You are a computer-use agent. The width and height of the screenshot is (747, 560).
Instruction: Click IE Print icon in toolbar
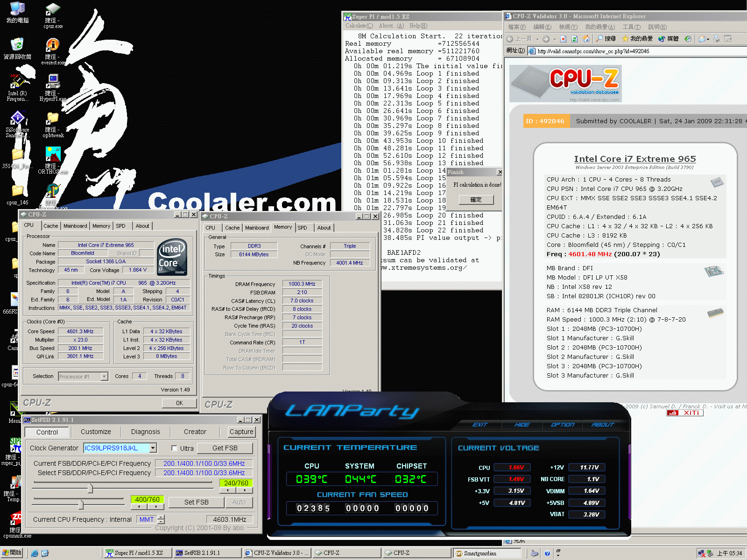(717, 39)
